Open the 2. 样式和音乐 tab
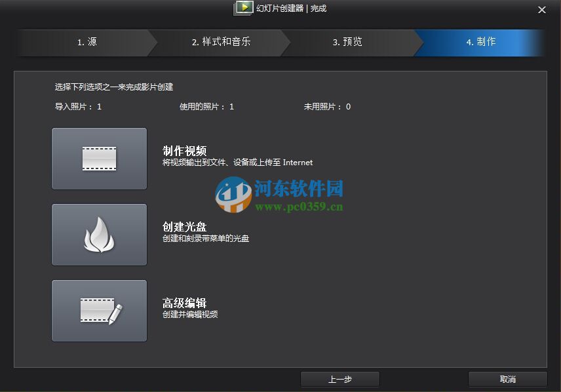The height and width of the screenshot is (392, 561). tap(220, 43)
